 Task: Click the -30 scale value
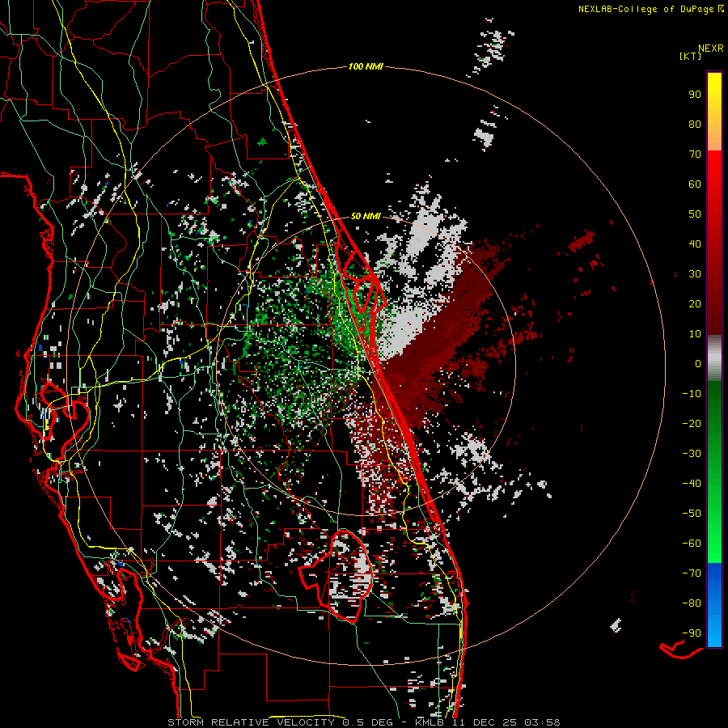[x=692, y=454]
